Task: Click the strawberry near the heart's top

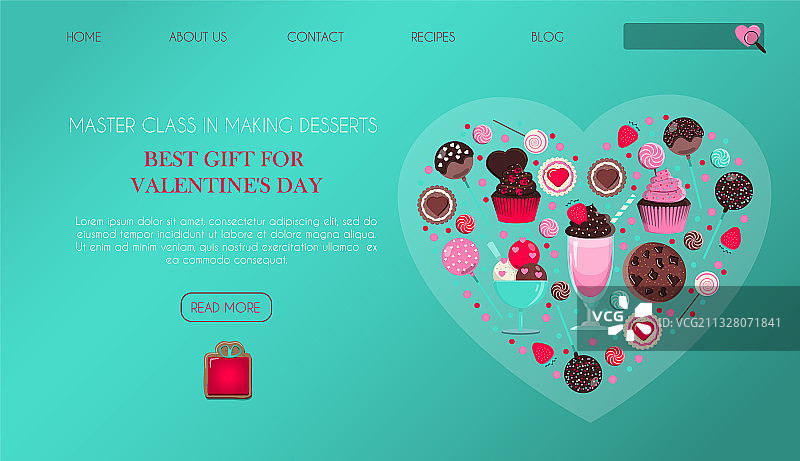Action: (628, 135)
